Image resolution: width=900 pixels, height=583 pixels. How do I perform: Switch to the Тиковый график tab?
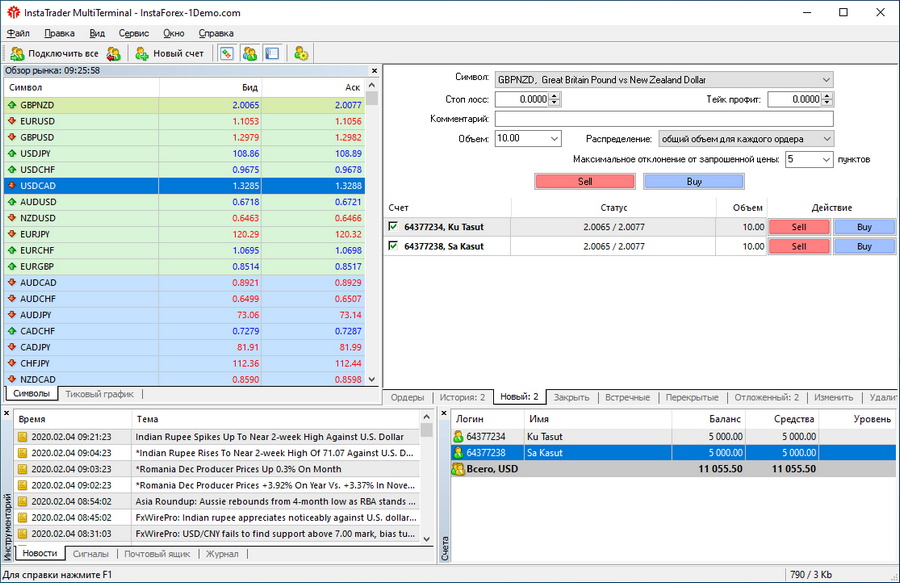(99, 394)
